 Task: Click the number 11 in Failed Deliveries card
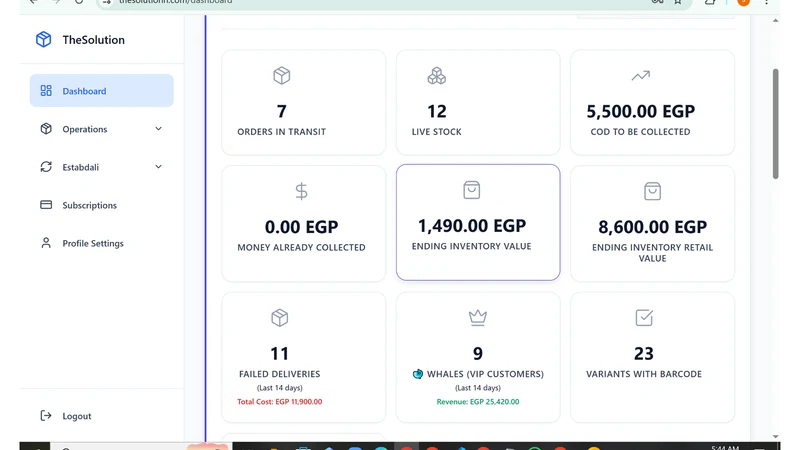pos(280,353)
